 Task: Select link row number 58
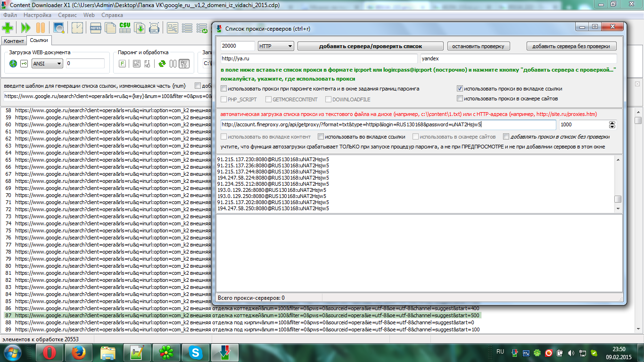pos(107,110)
